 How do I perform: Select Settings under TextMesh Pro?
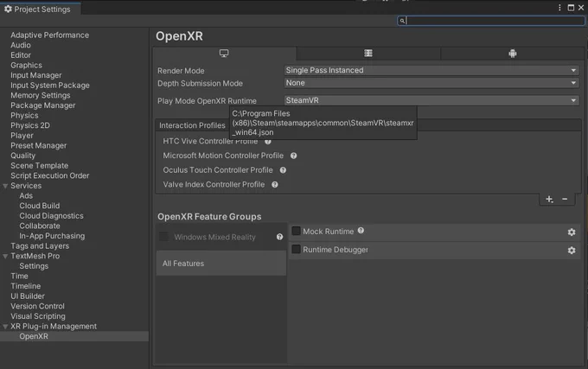click(34, 266)
